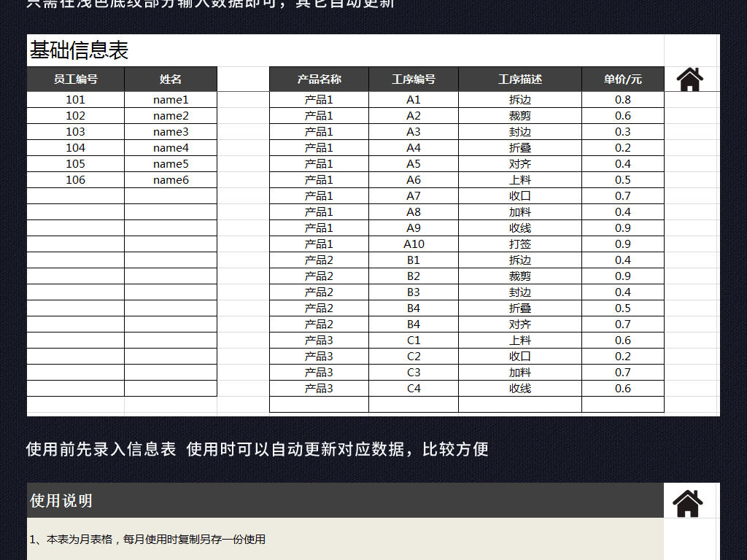Select the name4 cell
The height and width of the screenshot is (560, 747).
point(171,147)
